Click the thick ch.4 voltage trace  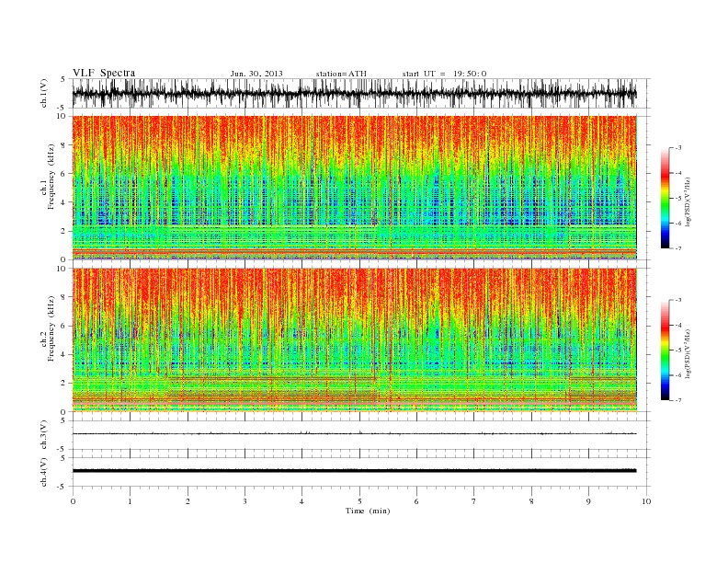(x=354, y=471)
